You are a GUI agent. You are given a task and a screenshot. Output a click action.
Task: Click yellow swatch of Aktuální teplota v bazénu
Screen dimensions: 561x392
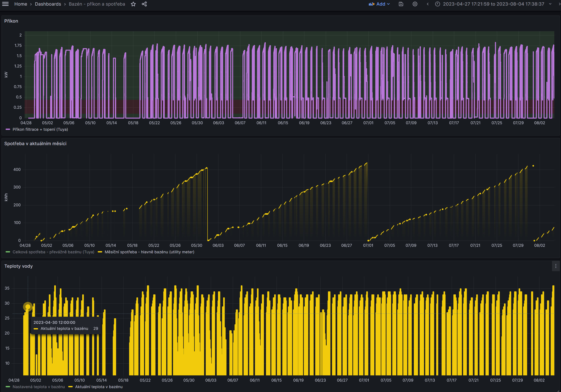pyautogui.click(x=71, y=387)
